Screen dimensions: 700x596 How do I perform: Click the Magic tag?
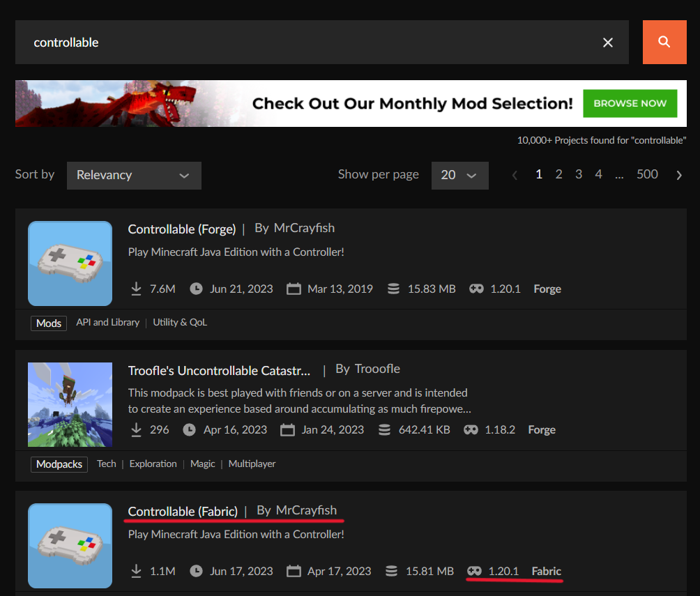[203, 464]
